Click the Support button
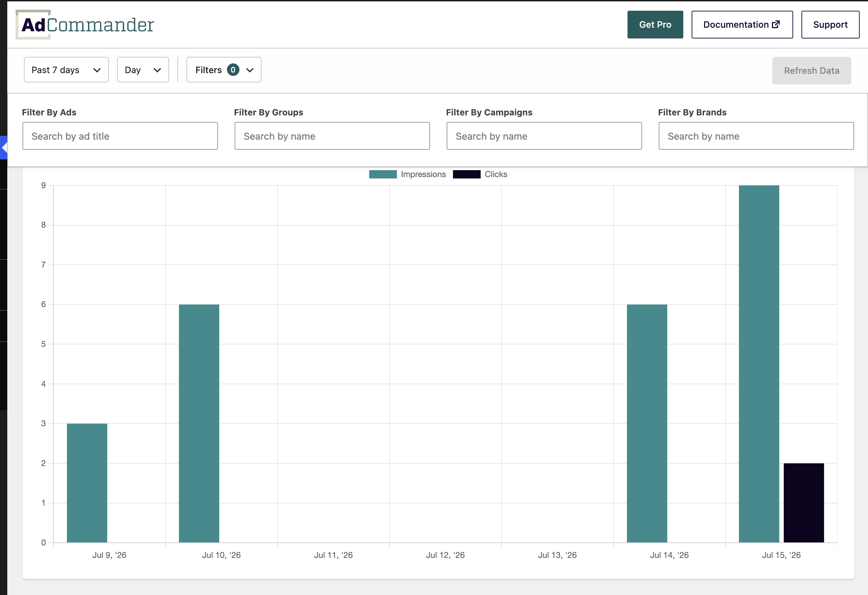Viewport: 868px width, 595px height. click(x=830, y=25)
